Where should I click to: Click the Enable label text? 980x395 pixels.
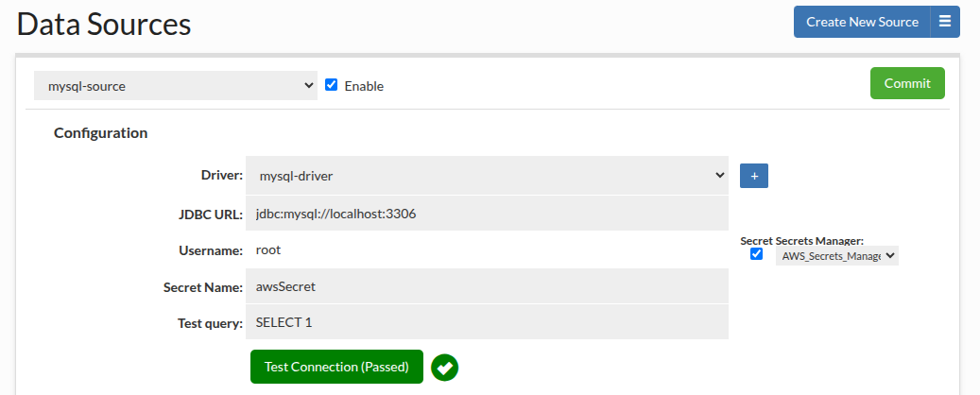[364, 86]
